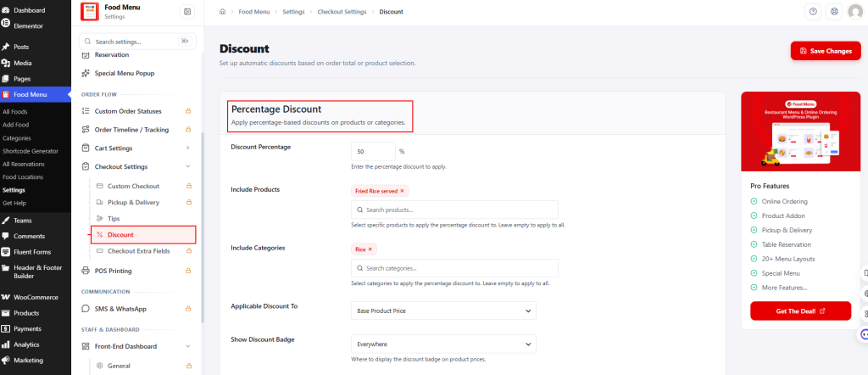Click the lock icon beside Order Timeline / Tracking
Viewport: 868px width, 375px height.
(x=187, y=130)
